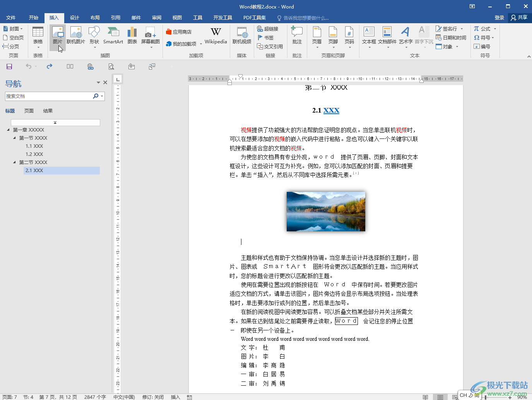
Task: Click the side-by-side pages icon
Action: 70,67
